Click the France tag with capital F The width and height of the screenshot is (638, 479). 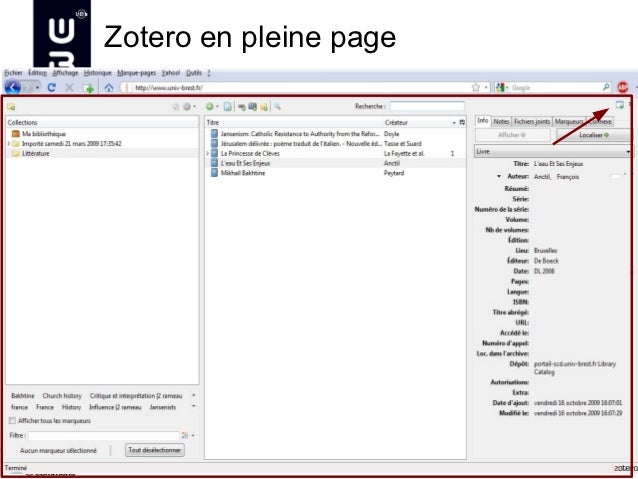(45, 407)
